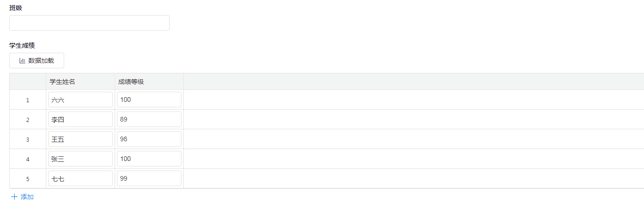644x210 pixels.
Task: Click the grade field in row 4
Action: [x=149, y=159]
